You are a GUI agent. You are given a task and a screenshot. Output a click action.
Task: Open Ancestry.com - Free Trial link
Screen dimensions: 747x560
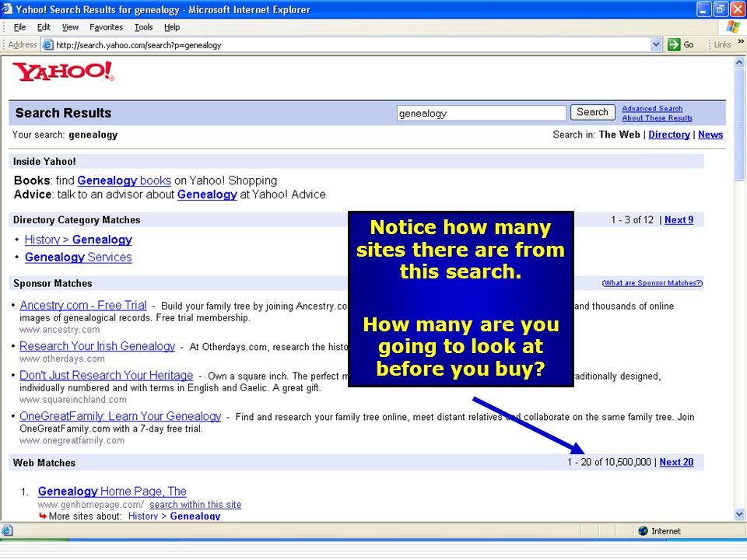(x=83, y=305)
